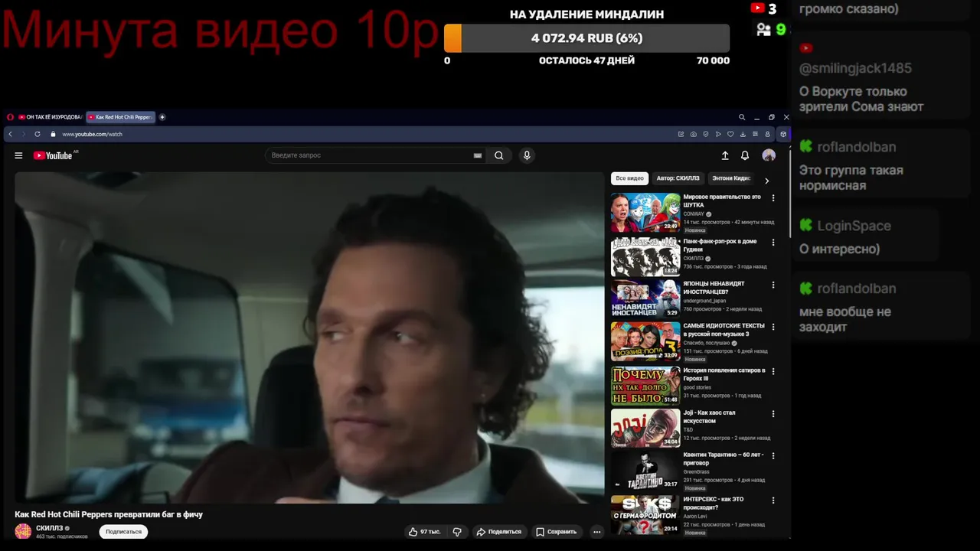The height and width of the screenshot is (551, 980).
Task: Open options for 'ЯПОНЦЫ НЕНАВИДЯТ ИНОСТРАНЦЕВ?'
Action: click(773, 285)
